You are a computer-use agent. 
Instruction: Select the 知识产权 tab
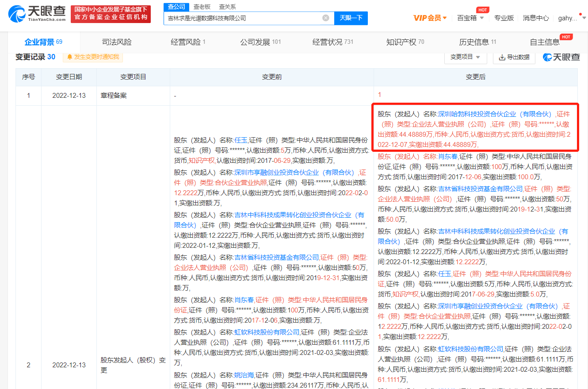click(x=405, y=42)
